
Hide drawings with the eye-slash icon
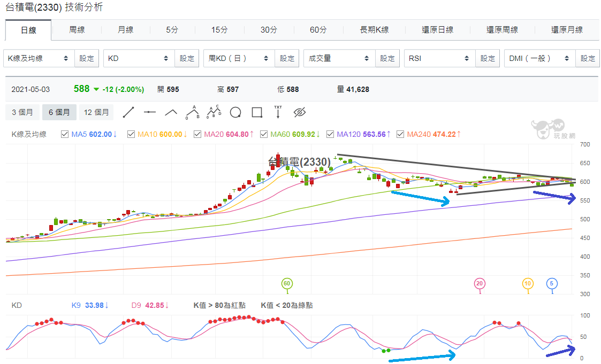(299, 112)
